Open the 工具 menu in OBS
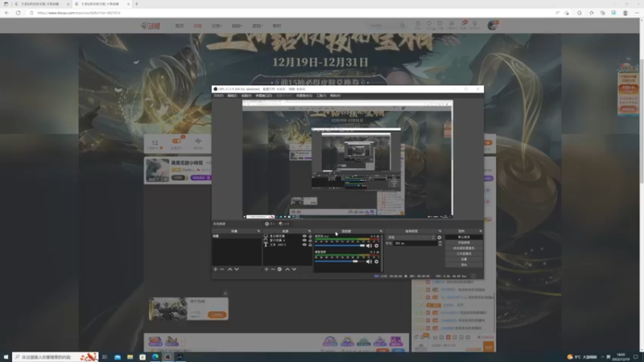The height and width of the screenshot is (362, 644). [321, 96]
